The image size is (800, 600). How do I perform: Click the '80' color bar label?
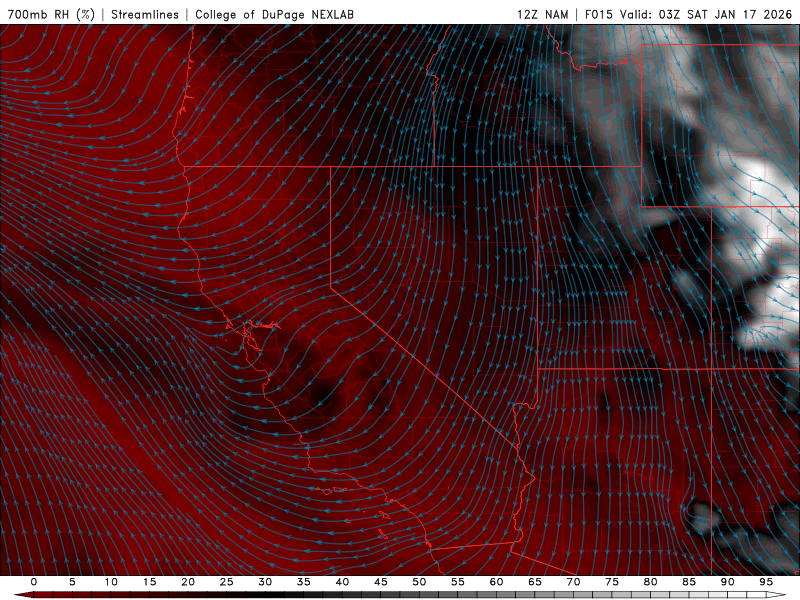point(650,582)
